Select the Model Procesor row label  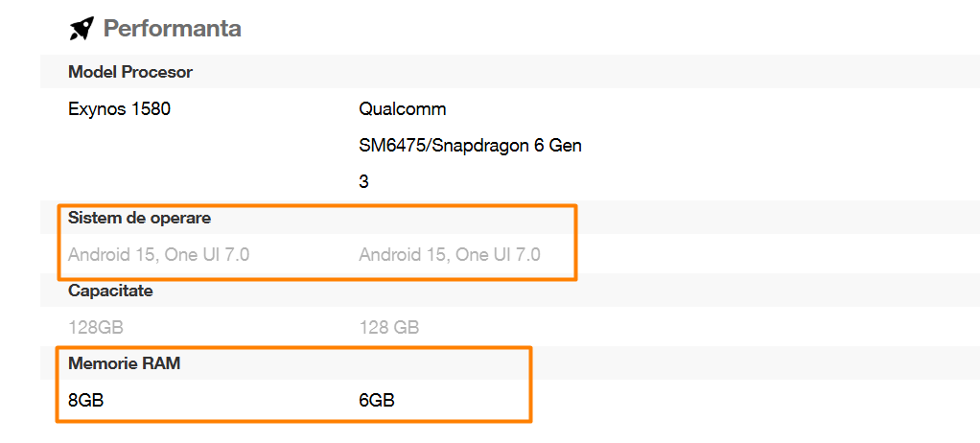pyautogui.click(x=130, y=73)
